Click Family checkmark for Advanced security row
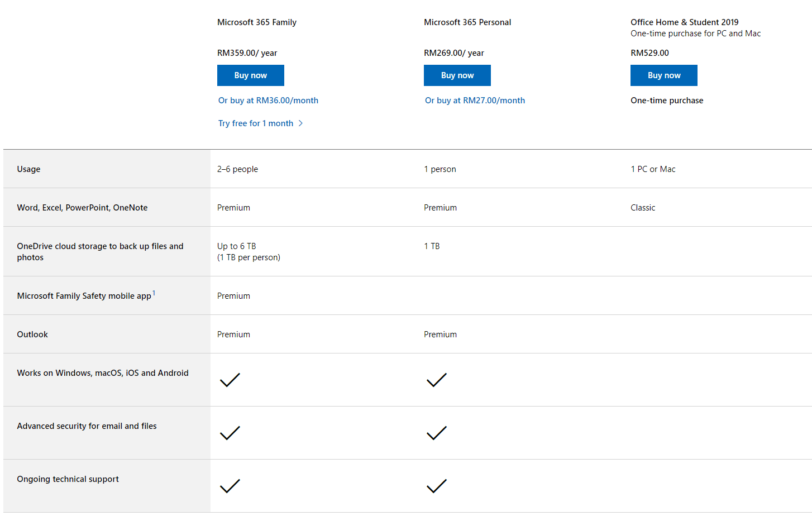 coord(230,433)
